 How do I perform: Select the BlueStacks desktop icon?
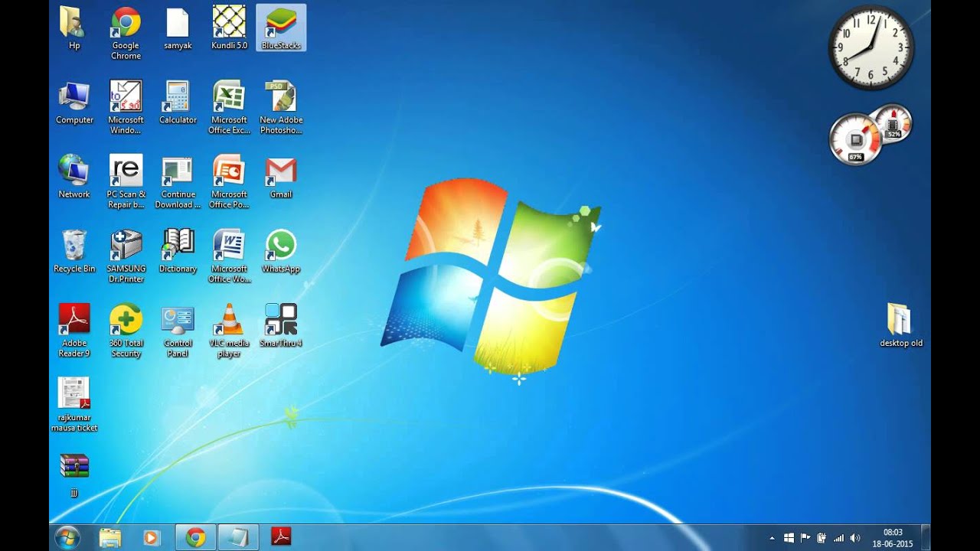281,28
